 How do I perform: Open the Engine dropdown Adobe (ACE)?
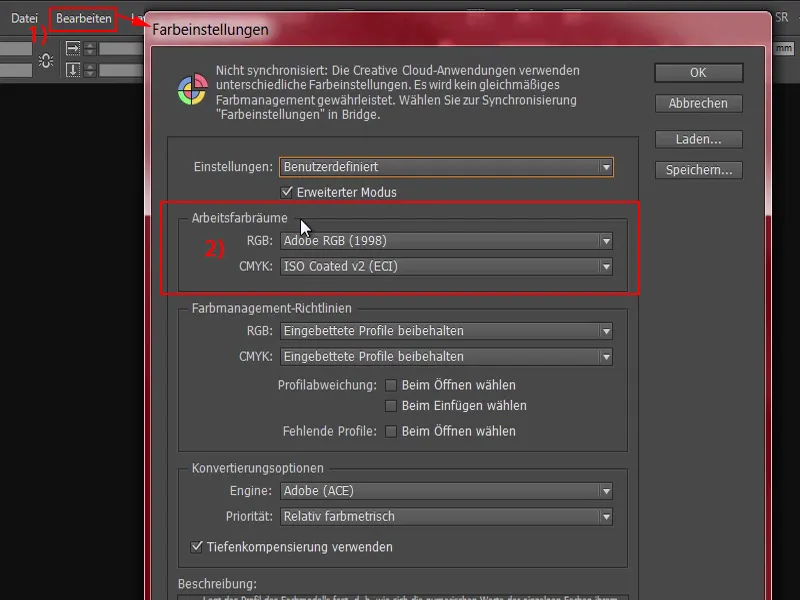click(x=446, y=491)
